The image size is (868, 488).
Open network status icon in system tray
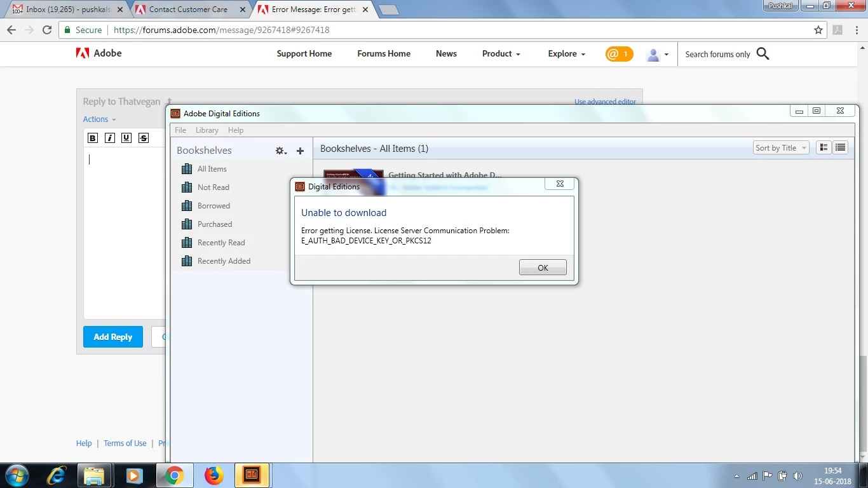pyautogui.click(x=752, y=476)
